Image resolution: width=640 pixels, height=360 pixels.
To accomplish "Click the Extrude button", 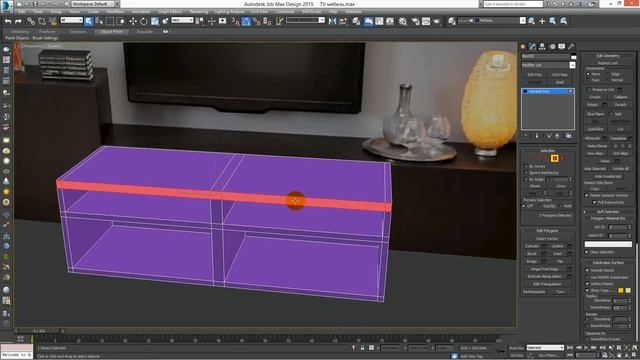I will (x=531, y=246).
